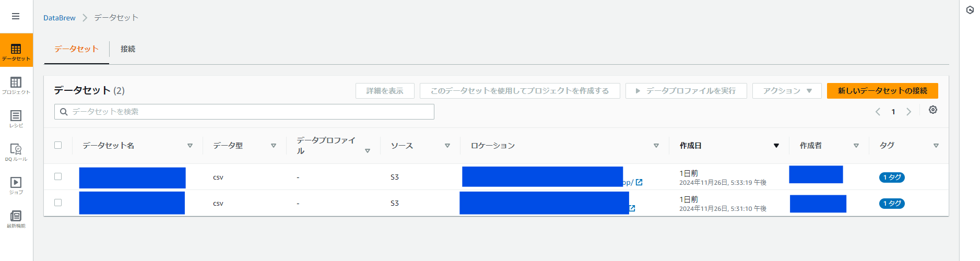
Task: Click 新しいデータセットの接続 button
Action: coord(882,91)
